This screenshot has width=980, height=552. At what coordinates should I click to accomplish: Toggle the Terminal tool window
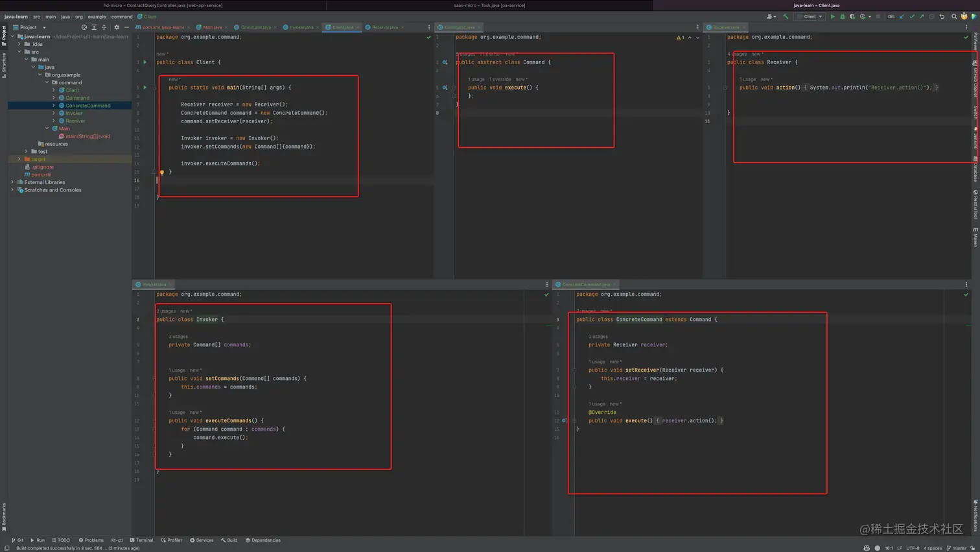coord(141,540)
